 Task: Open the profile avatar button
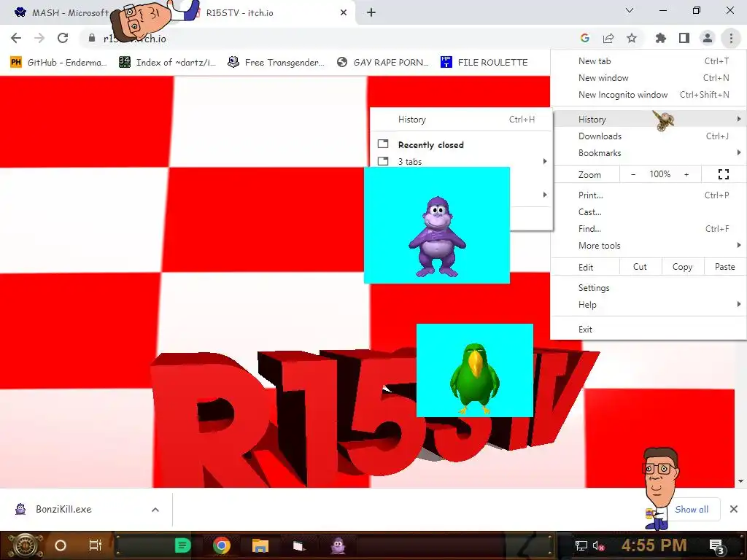coord(708,38)
